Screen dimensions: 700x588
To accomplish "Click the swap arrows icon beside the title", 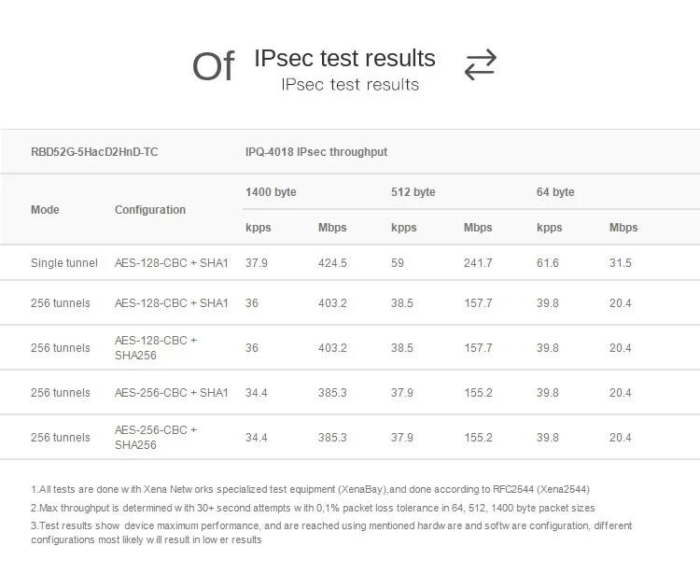I will [480, 64].
